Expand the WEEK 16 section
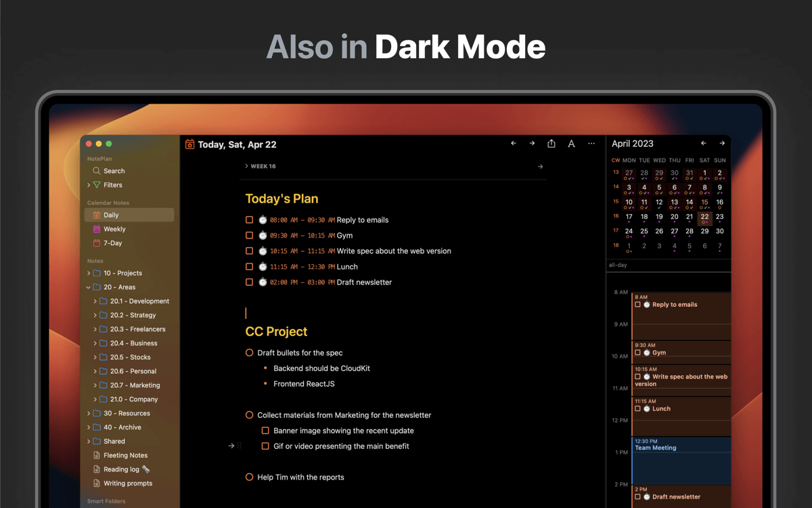 click(x=247, y=166)
